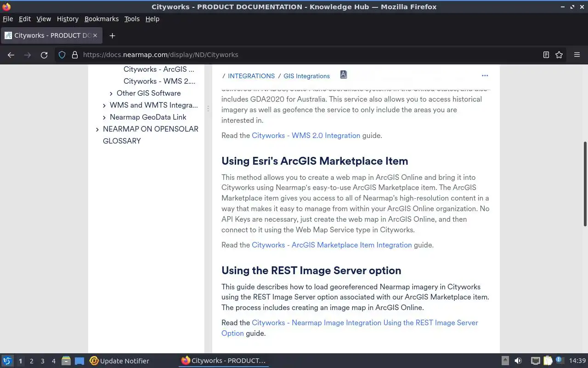This screenshot has height=368, width=588.
Task: Open the Firefox hamburger application menu
Action: tap(577, 55)
